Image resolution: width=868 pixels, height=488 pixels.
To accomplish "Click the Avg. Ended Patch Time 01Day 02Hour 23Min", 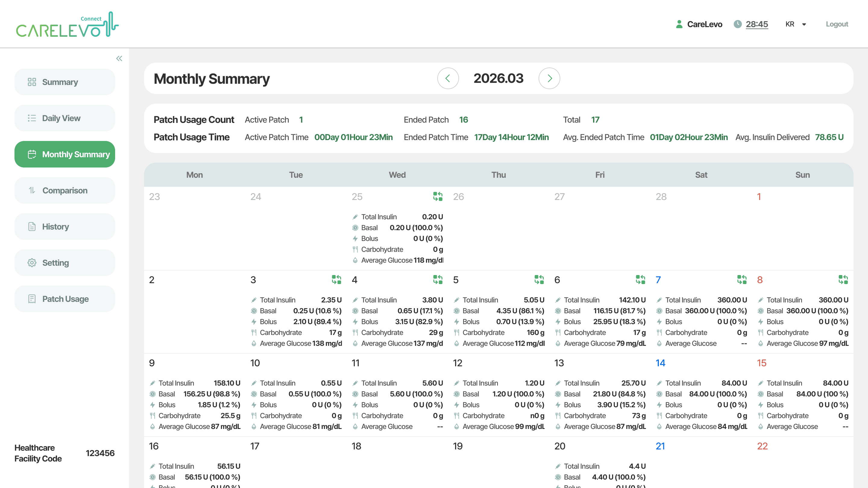I will (x=689, y=137).
